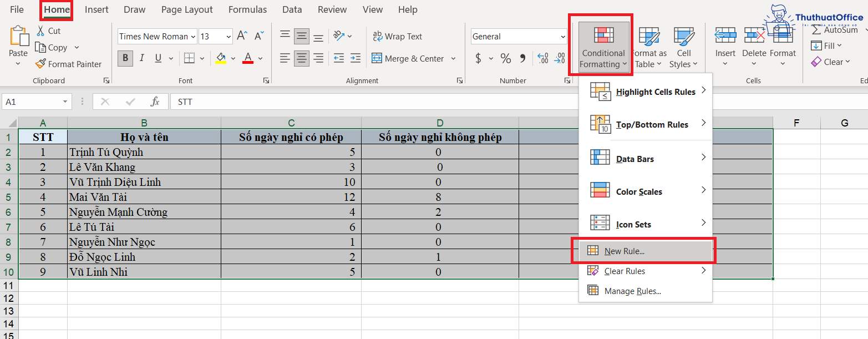
Task: Center text horizontally
Action: pos(302,58)
